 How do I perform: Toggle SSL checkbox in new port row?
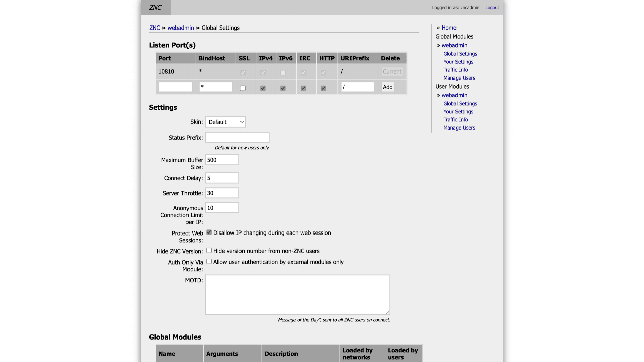(x=243, y=88)
